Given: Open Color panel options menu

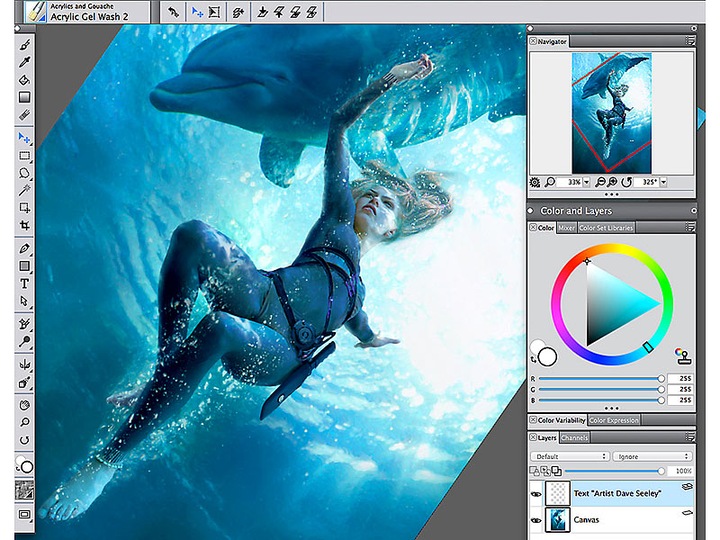Looking at the screenshot, I should [x=690, y=227].
